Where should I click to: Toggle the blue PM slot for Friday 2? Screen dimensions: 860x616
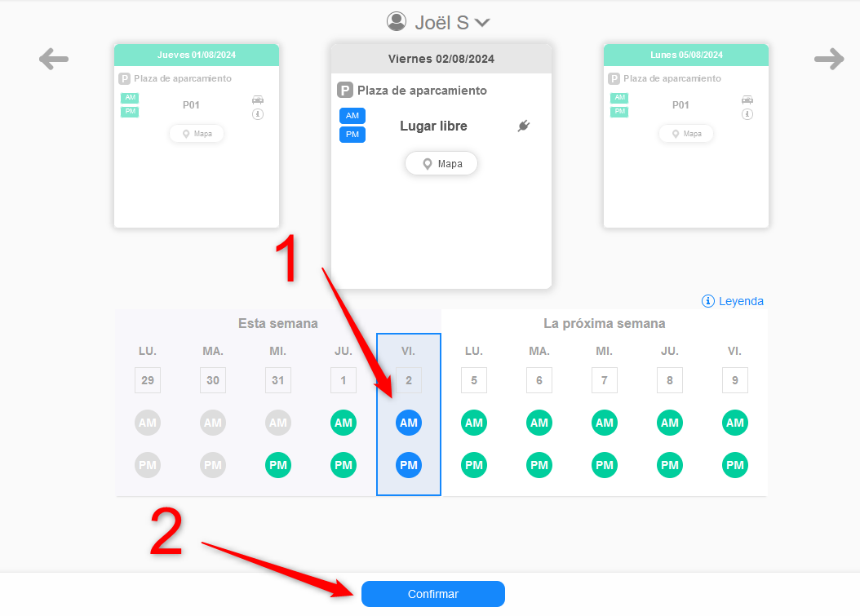coord(409,465)
